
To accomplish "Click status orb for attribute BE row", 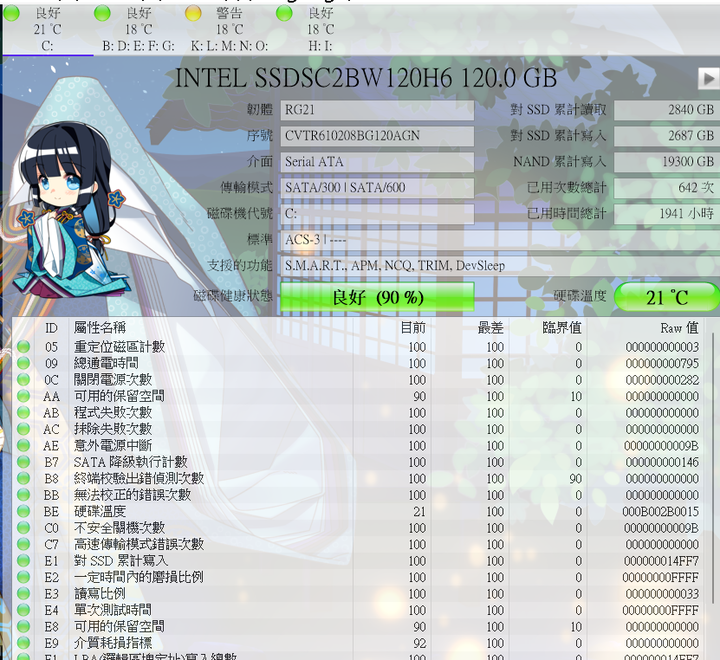I will tap(23, 512).
